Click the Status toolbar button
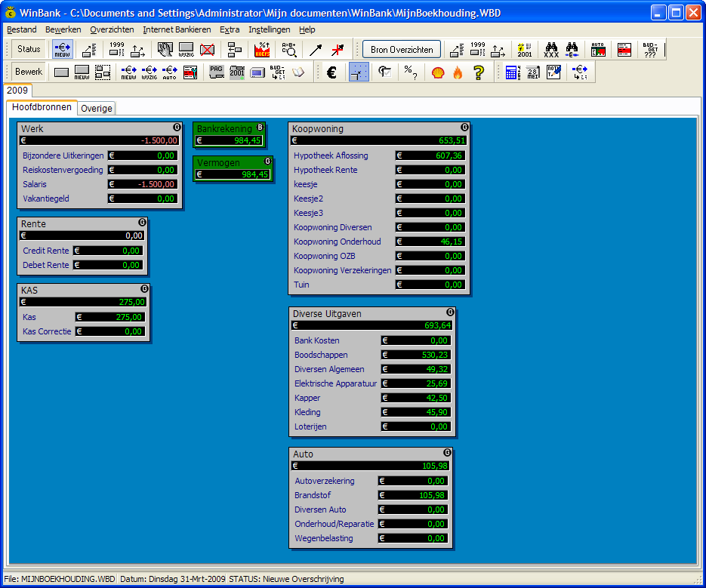 click(29, 49)
